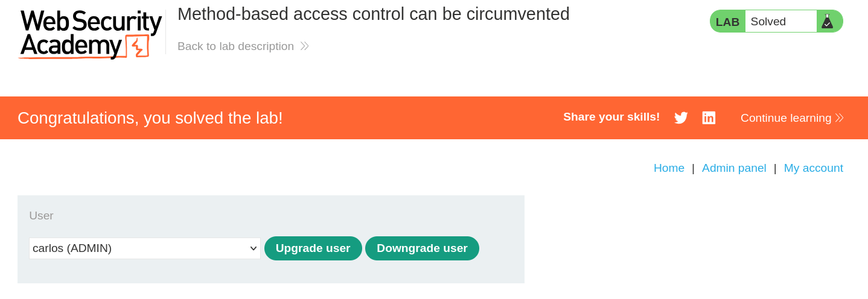Click the Congratulations banner message
868x299 pixels.
tap(150, 118)
